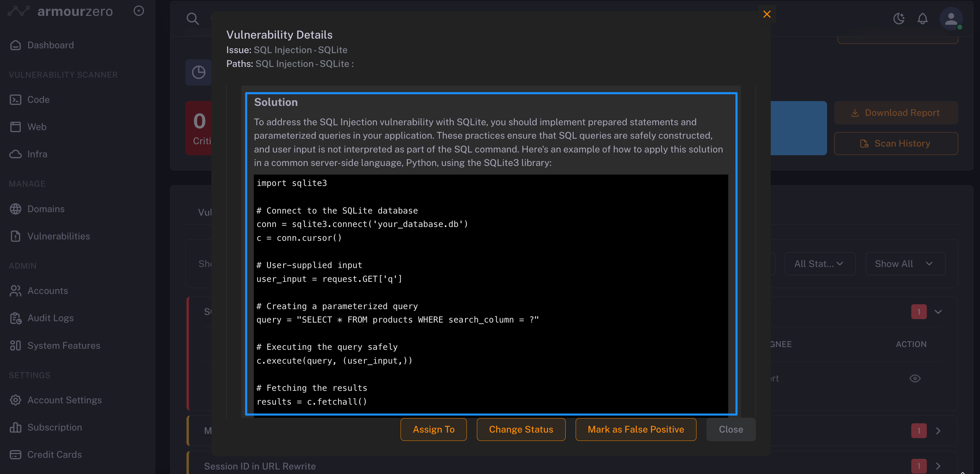Image resolution: width=980 pixels, height=474 pixels.
Task: Close dialog with the orange X
Action: coord(767,14)
